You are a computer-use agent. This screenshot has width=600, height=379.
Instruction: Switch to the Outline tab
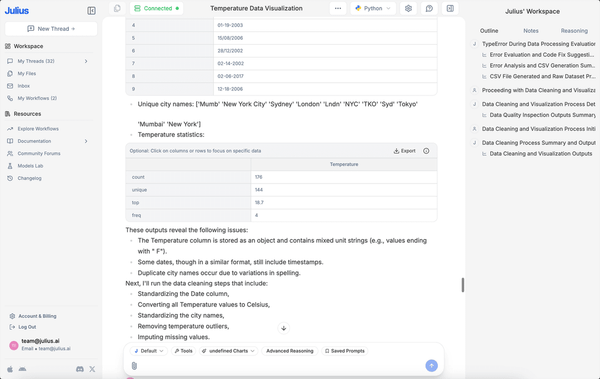pos(489,31)
